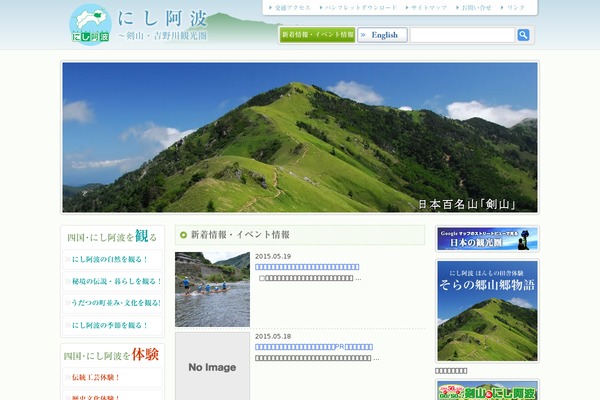Open にし阿波の自然を観る！ sidebar link
600x400 pixels.
[x=112, y=260]
